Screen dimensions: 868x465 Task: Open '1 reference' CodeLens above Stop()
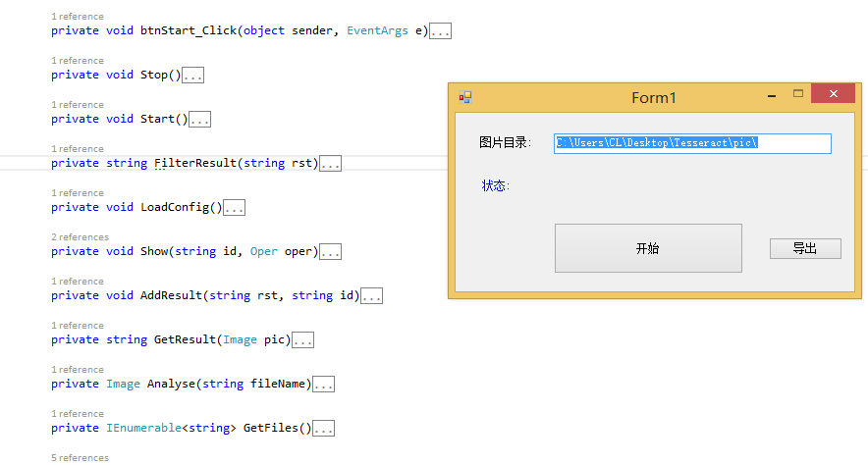[78, 61]
